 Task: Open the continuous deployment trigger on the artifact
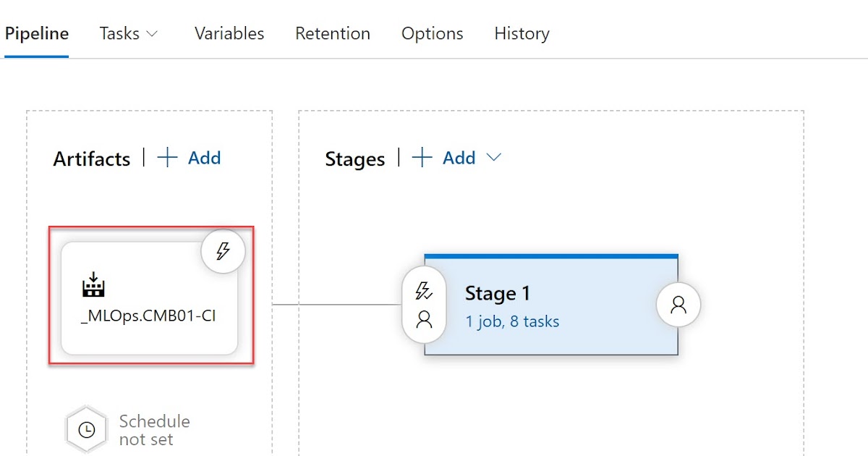click(x=223, y=250)
